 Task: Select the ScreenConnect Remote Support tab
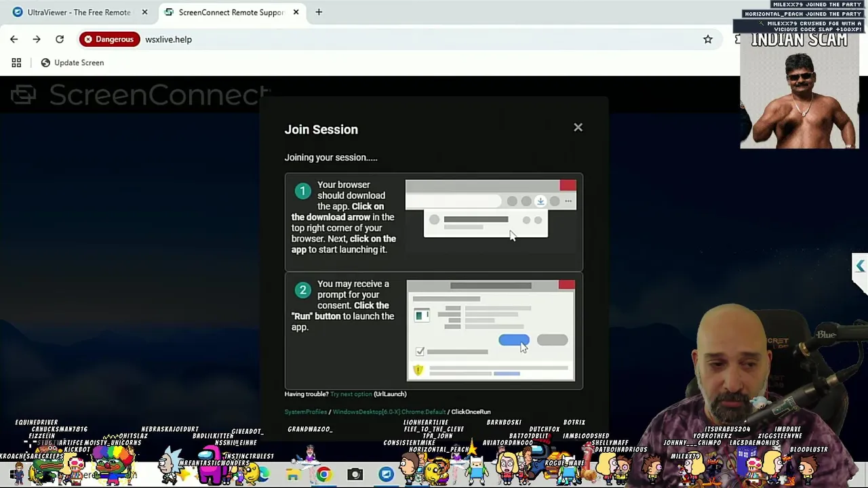[231, 12]
